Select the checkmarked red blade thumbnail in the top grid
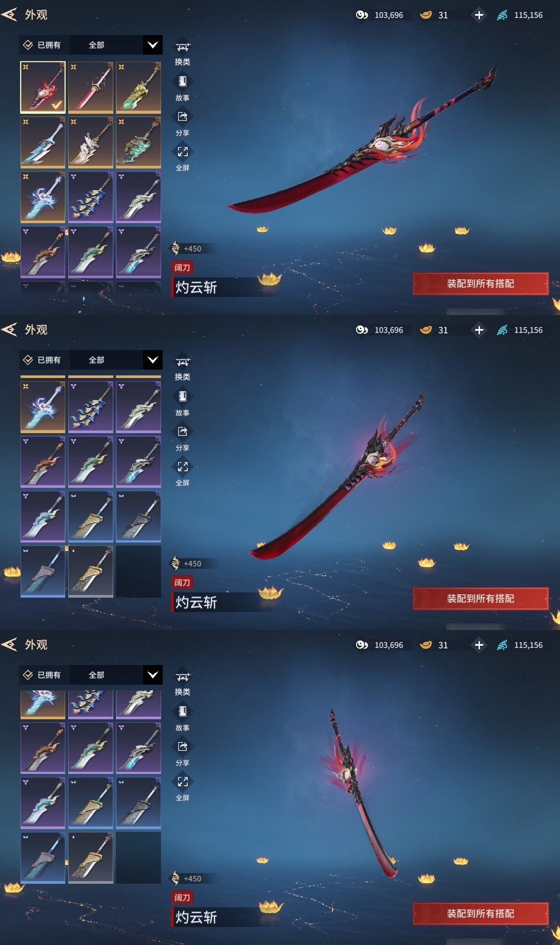Image resolution: width=560 pixels, height=945 pixels. (x=43, y=87)
